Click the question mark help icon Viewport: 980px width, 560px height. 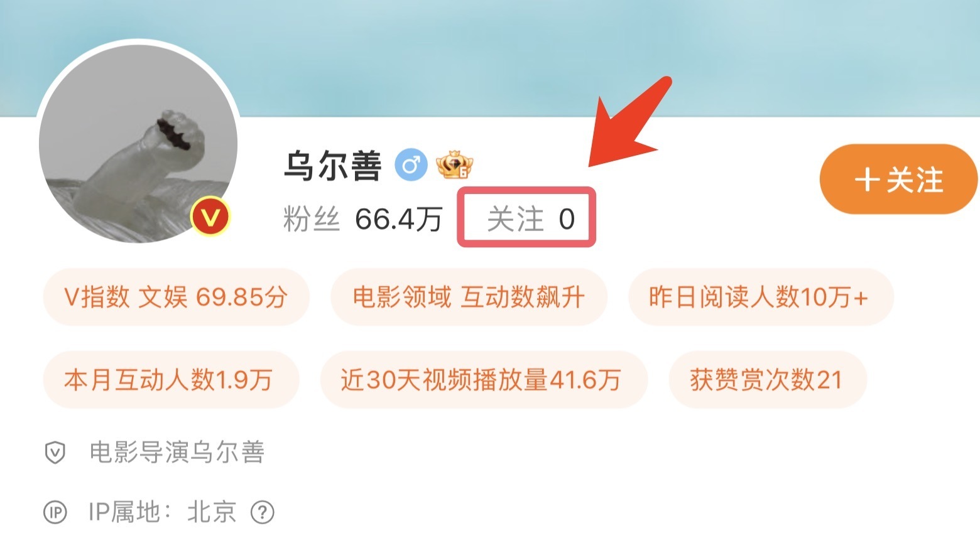point(263,512)
